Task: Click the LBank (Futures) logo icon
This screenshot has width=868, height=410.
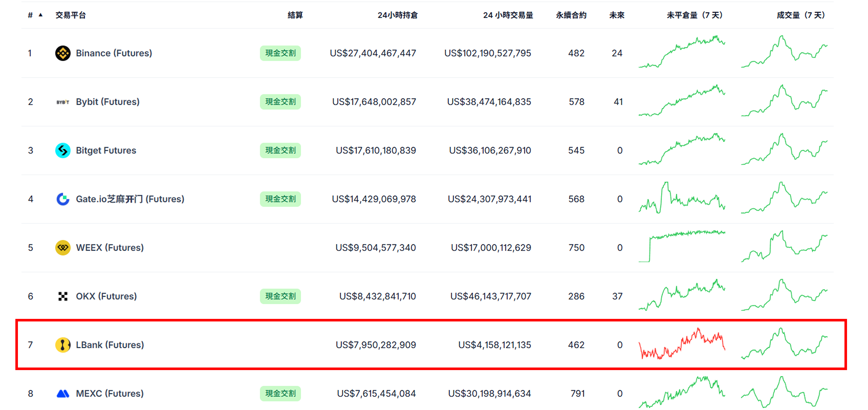Action: click(63, 345)
